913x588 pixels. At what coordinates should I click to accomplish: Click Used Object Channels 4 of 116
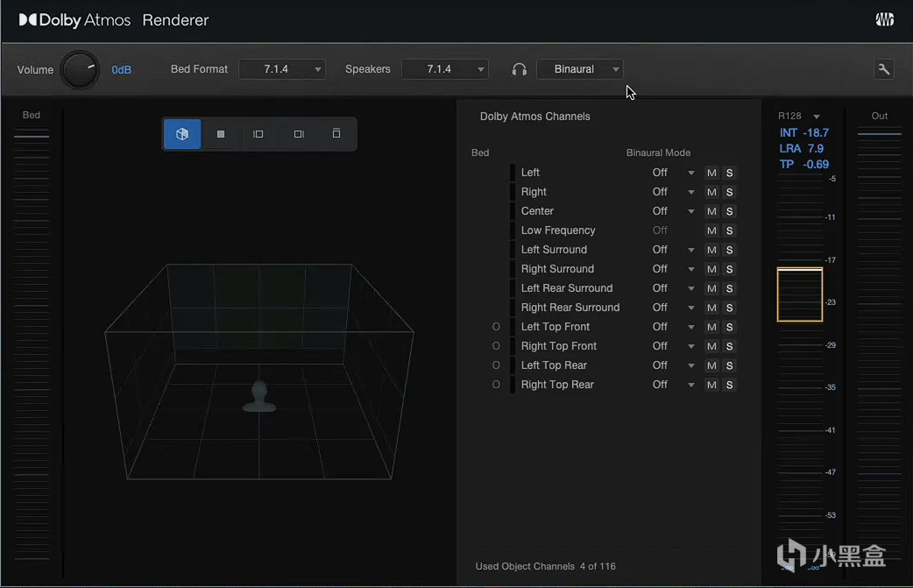(x=545, y=566)
